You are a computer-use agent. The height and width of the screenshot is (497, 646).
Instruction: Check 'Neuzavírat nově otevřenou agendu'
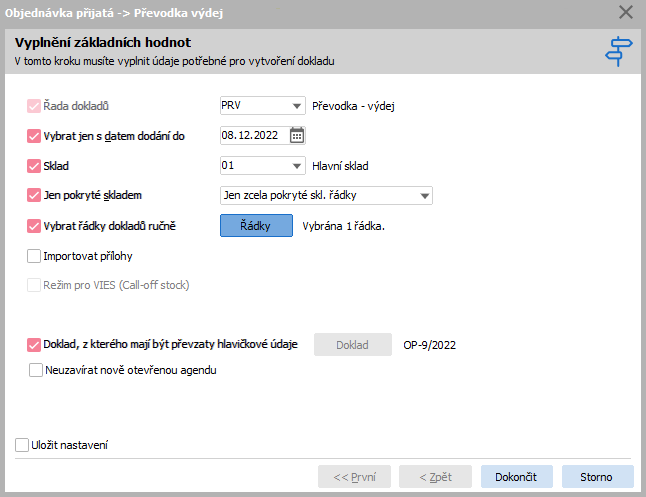click(36, 370)
